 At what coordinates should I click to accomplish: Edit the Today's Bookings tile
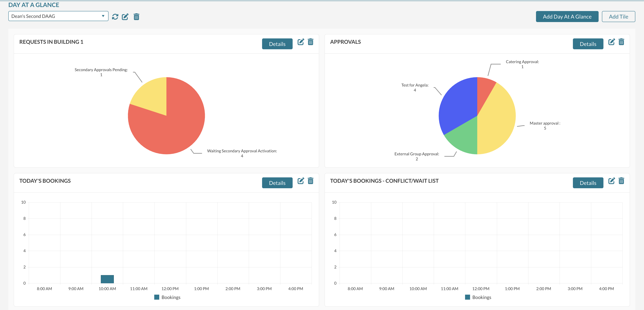pyautogui.click(x=301, y=181)
